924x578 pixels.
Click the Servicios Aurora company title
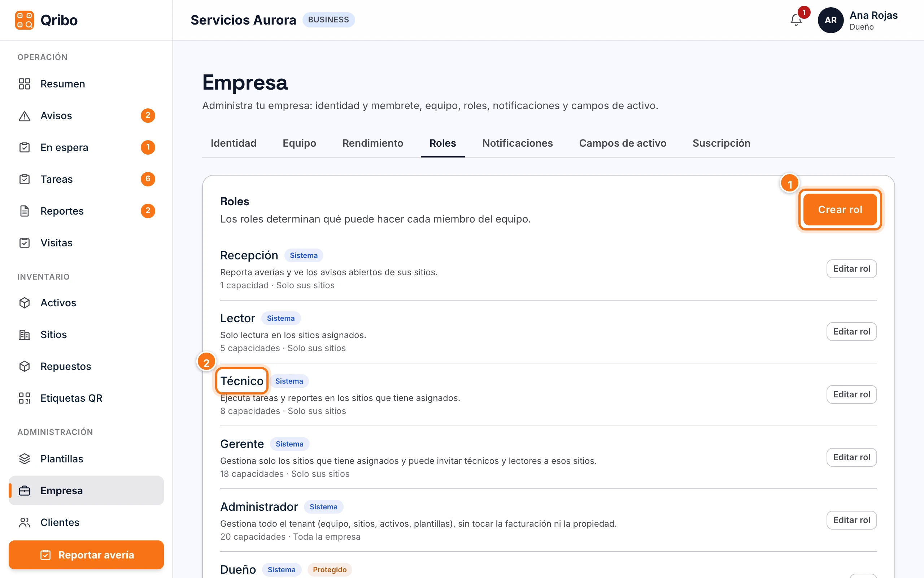click(243, 20)
